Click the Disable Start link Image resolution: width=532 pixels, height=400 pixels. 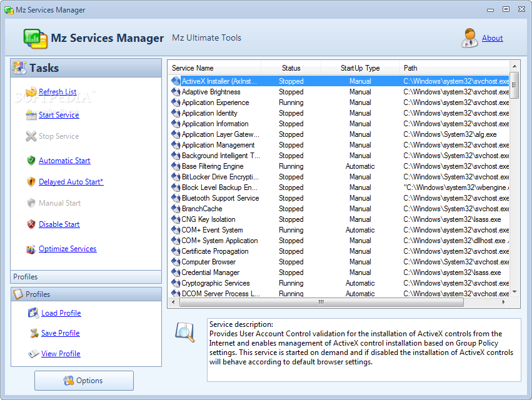pyautogui.click(x=59, y=224)
